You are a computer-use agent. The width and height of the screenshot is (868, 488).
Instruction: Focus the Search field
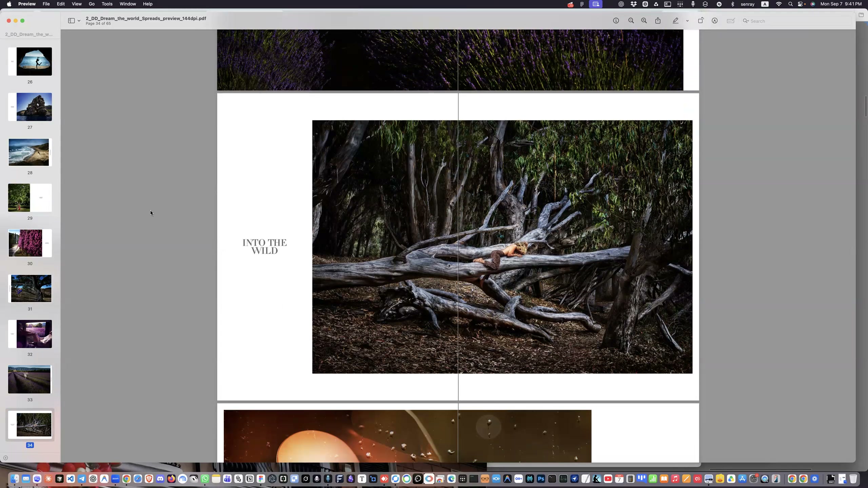coord(797,21)
